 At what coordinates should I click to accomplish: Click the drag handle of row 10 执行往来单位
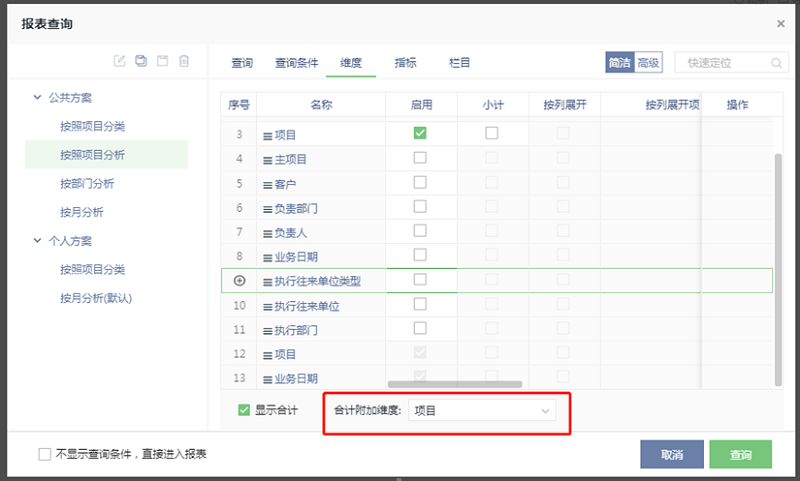267,307
